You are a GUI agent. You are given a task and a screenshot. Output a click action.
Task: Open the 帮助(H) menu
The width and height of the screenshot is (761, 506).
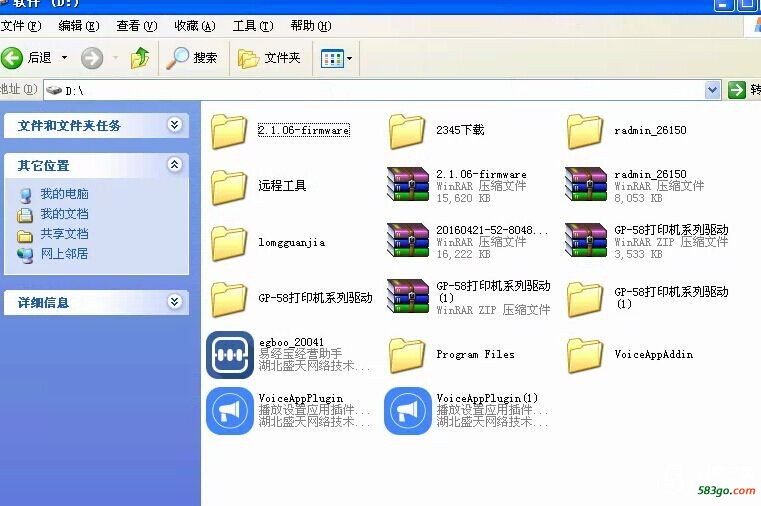point(311,26)
